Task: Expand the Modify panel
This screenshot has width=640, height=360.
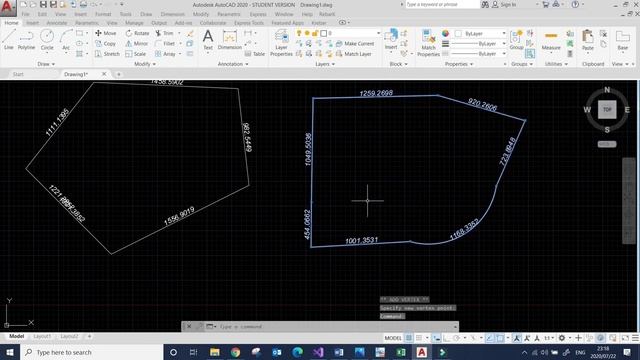Action: point(145,64)
